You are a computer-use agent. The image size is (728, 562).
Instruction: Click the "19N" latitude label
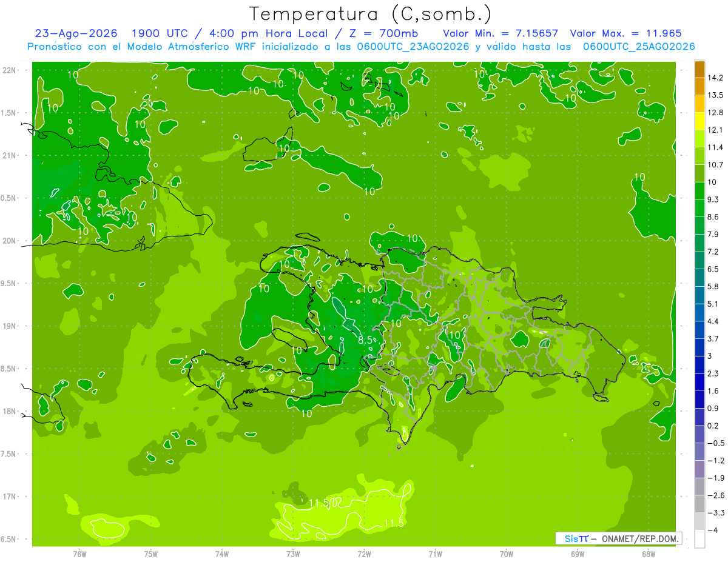[10, 326]
